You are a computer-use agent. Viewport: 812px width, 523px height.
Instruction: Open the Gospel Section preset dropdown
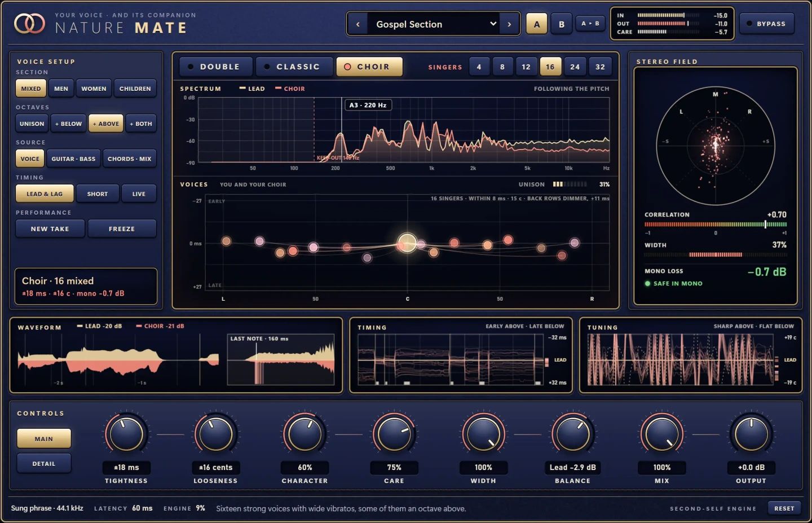pyautogui.click(x=434, y=24)
